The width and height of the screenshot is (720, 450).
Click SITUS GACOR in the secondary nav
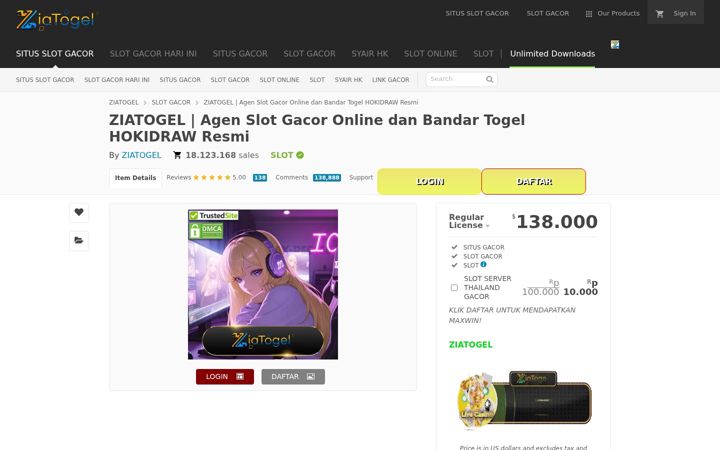180,80
